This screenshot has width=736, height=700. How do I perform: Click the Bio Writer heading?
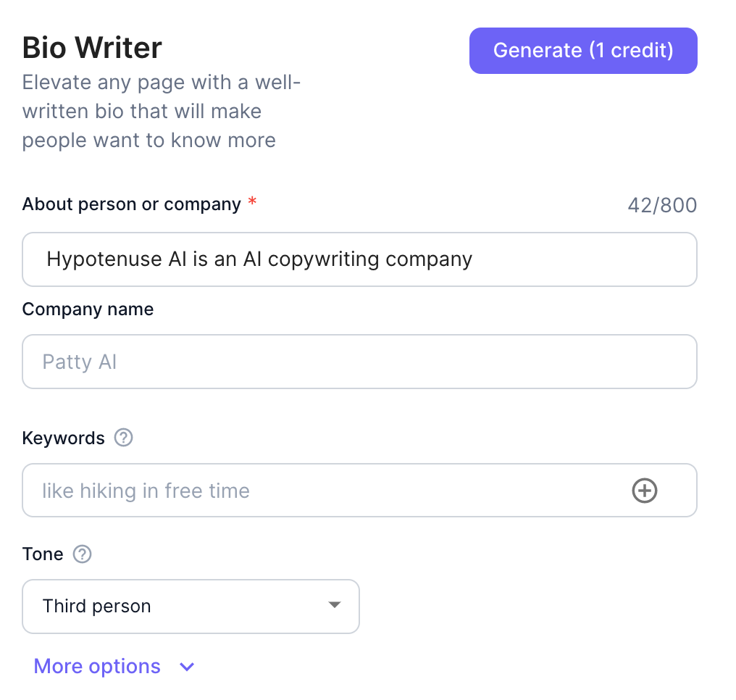91,46
